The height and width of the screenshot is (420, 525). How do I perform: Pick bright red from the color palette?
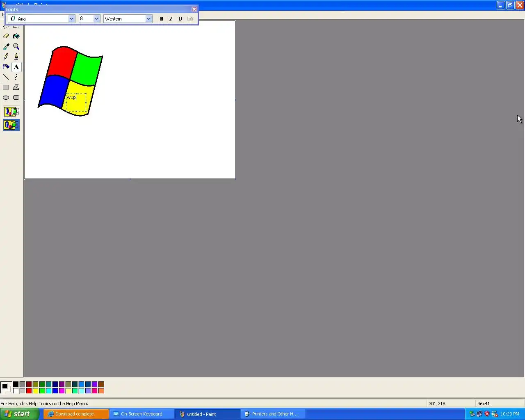pos(29,390)
